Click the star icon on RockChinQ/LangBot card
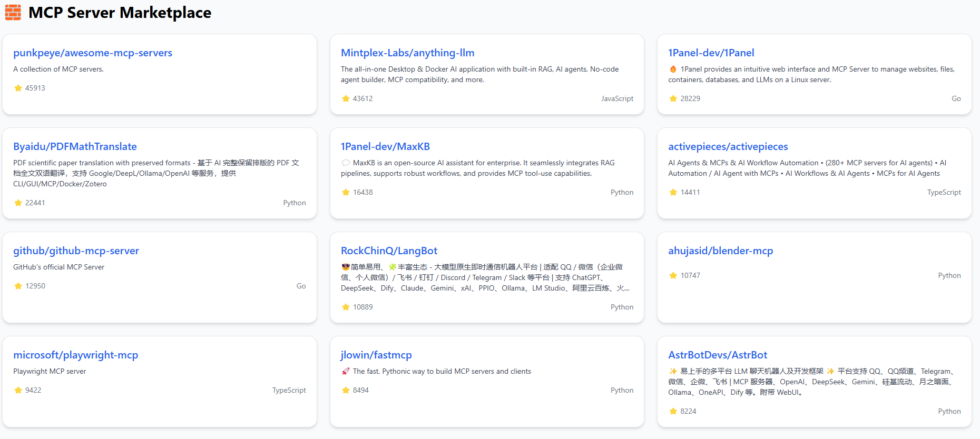The image size is (980, 439). (346, 307)
